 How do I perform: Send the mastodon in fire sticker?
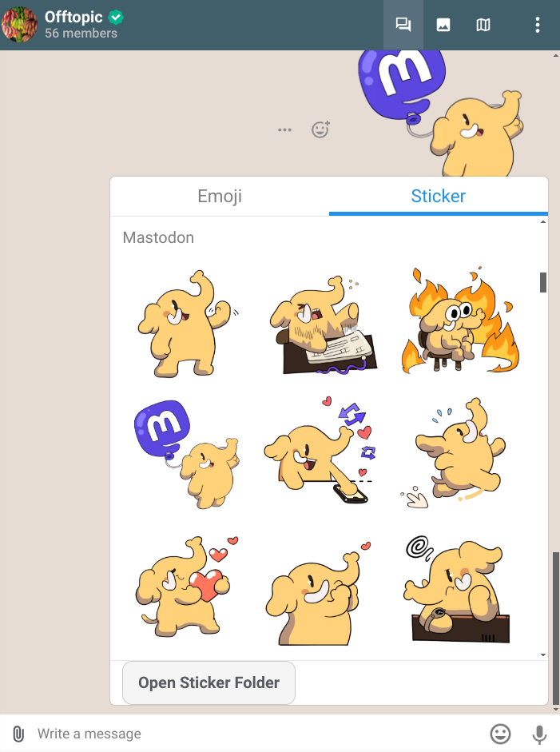(460, 320)
